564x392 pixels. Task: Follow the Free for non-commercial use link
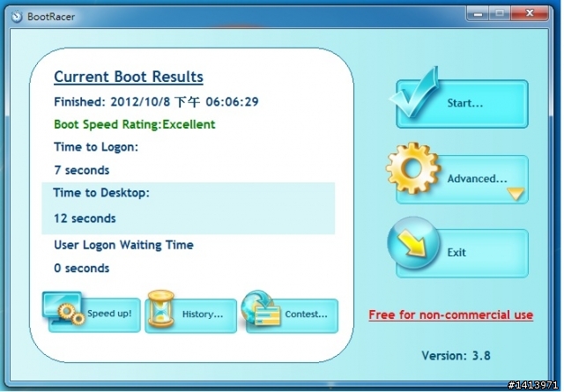(450, 315)
